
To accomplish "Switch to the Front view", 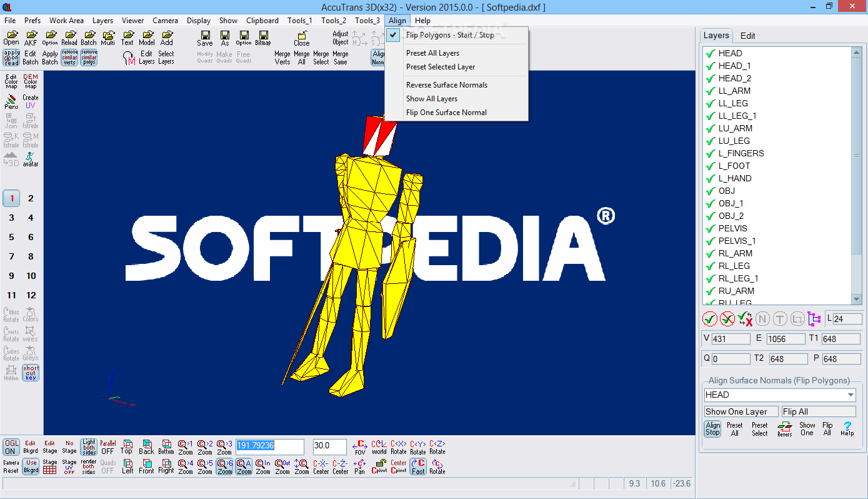I will (x=146, y=466).
